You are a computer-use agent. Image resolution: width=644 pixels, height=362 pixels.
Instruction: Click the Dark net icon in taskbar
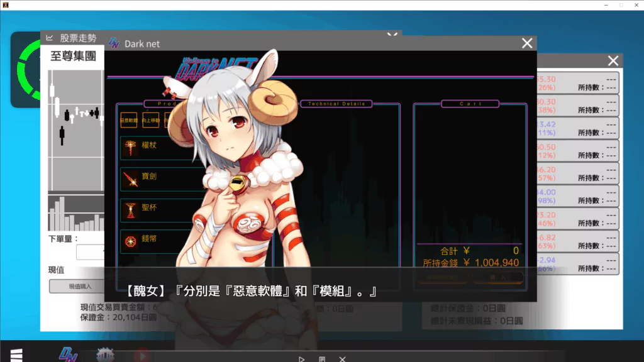68,354
